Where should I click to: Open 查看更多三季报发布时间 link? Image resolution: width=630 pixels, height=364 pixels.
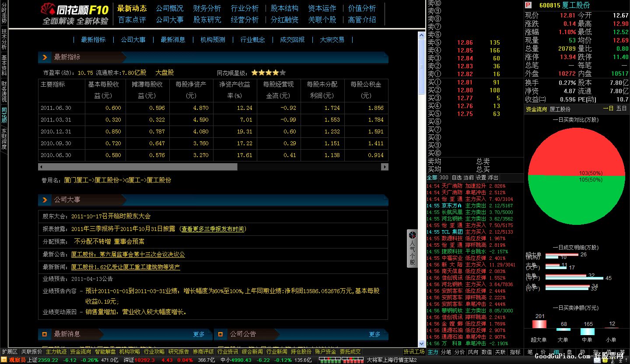(x=213, y=229)
